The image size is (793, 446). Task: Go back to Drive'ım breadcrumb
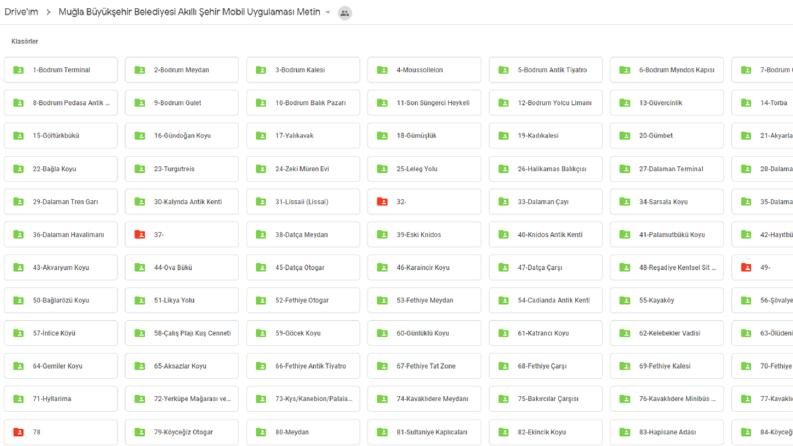point(21,12)
